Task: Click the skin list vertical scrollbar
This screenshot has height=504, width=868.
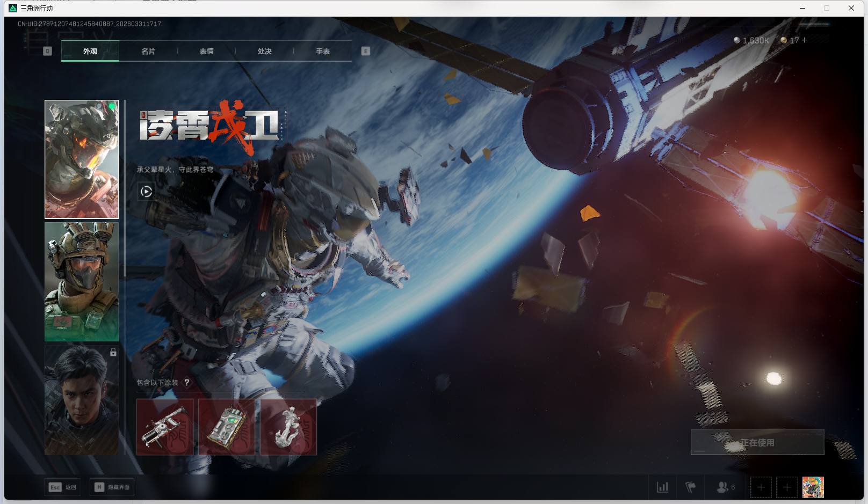Action: click(125, 188)
